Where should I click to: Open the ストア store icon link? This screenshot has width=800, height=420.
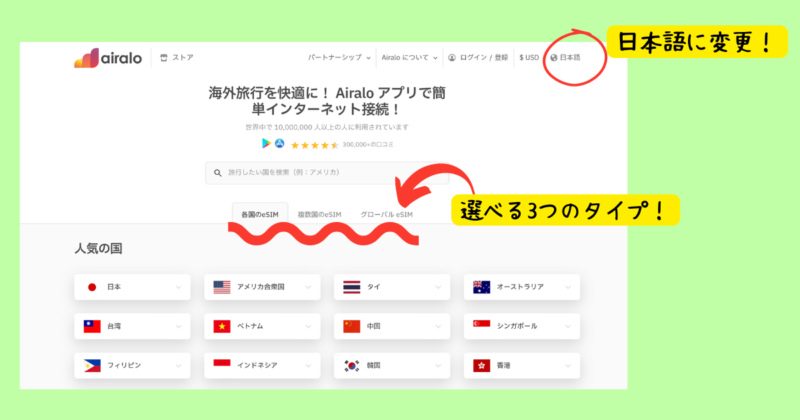pyautogui.click(x=164, y=58)
